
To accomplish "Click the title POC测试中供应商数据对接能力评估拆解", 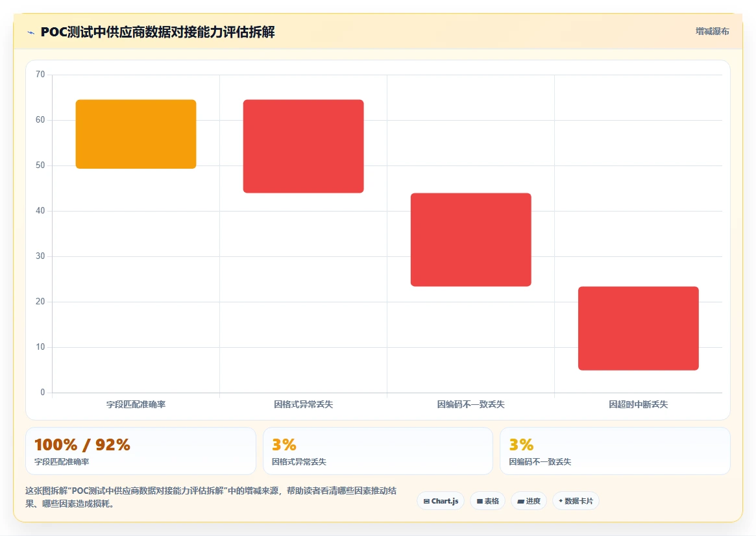I will coord(158,32).
